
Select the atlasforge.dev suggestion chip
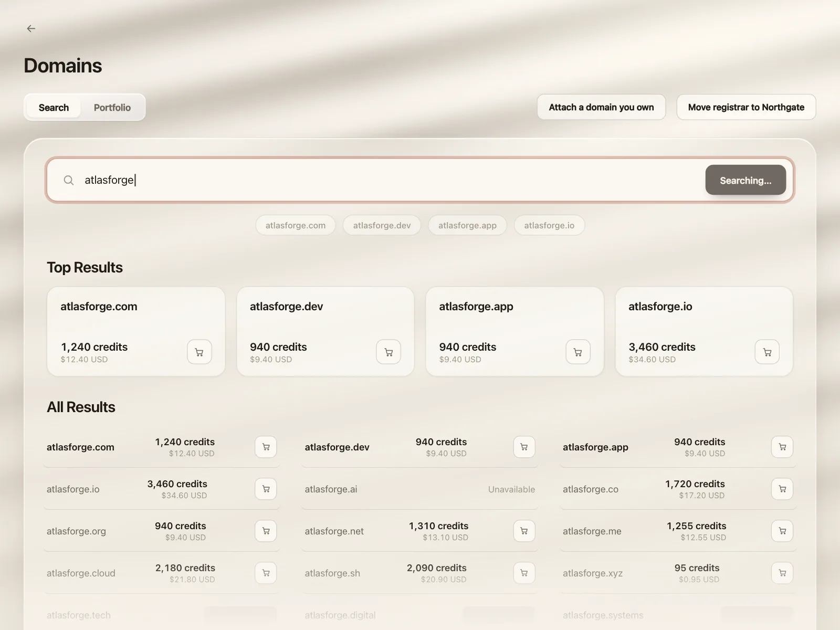[382, 225]
